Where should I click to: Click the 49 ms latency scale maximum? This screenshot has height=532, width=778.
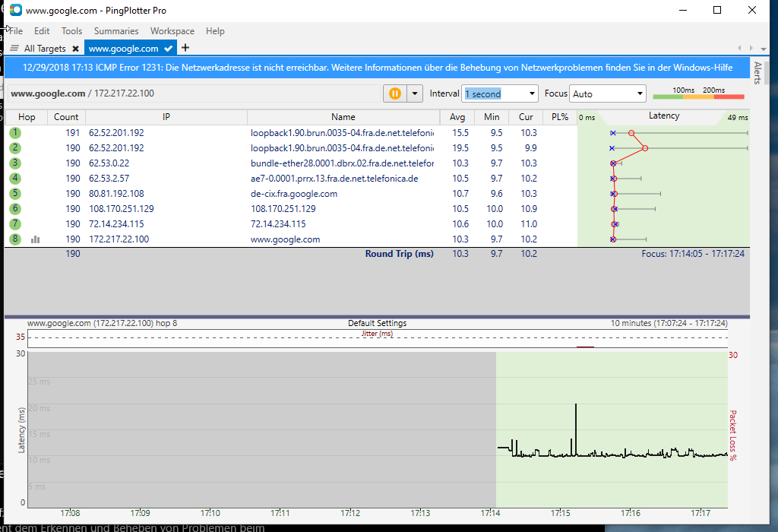point(738,118)
